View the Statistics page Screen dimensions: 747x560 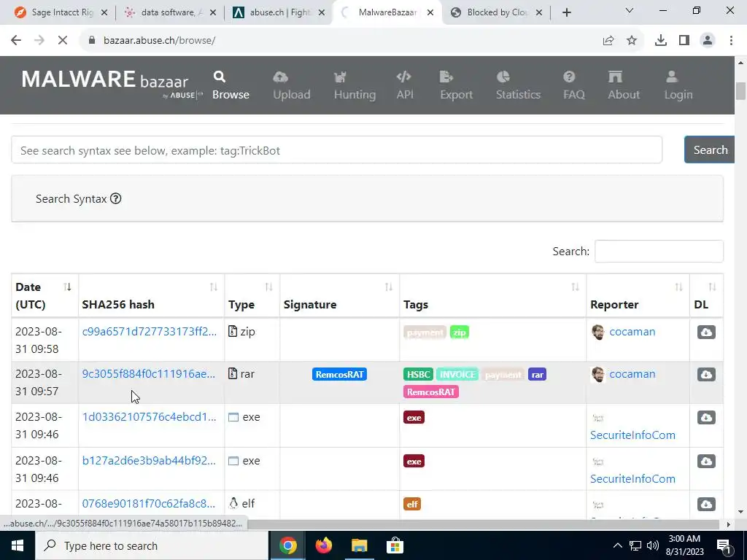518,86
